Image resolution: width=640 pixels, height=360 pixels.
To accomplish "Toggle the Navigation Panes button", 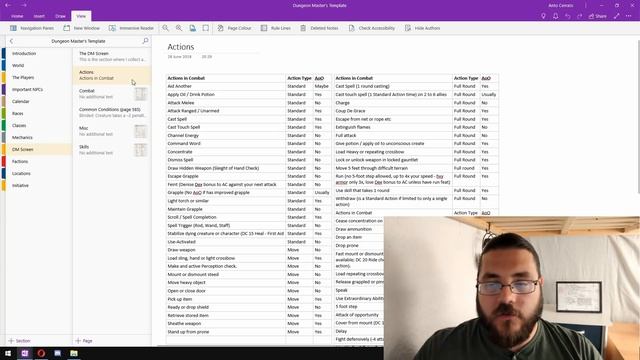I will click(32, 28).
